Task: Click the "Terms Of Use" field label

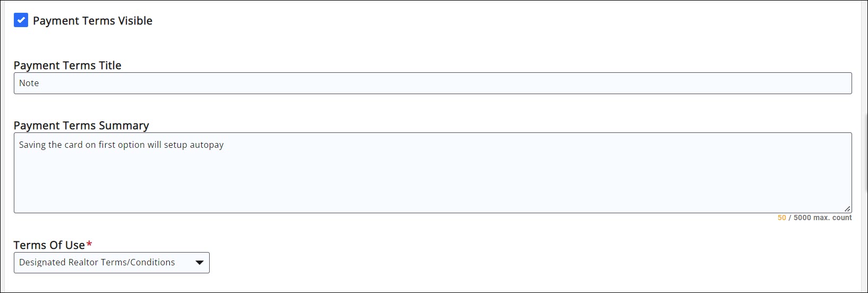Action: click(49, 245)
